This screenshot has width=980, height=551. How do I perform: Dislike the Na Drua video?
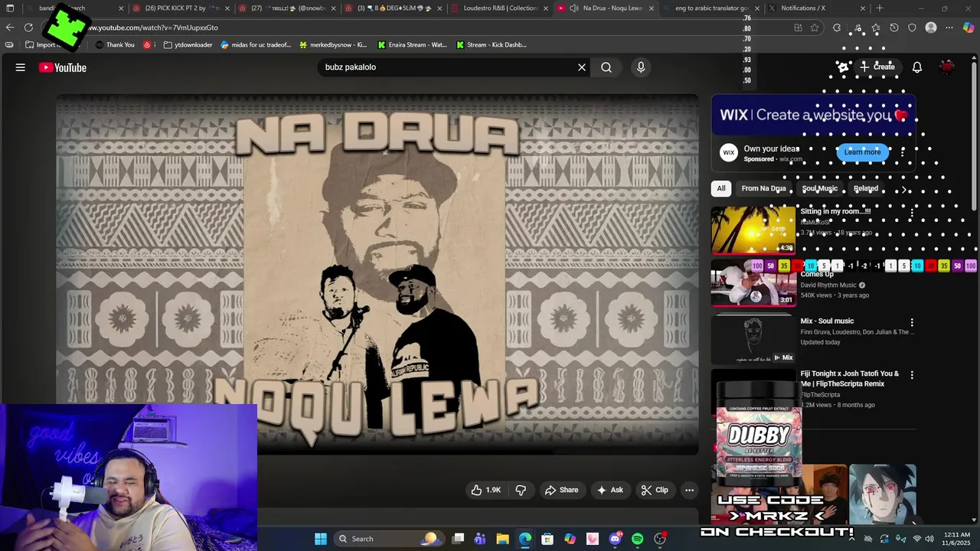click(521, 490)
